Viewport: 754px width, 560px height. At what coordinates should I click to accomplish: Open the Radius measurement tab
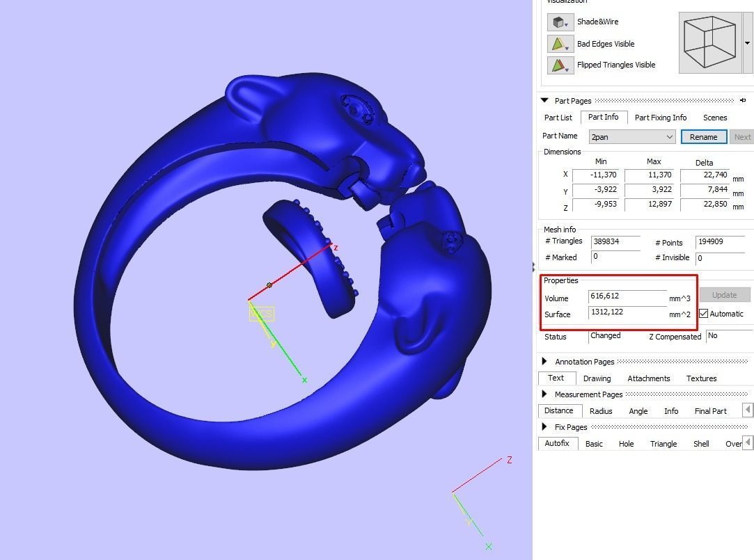coord(601,411)
